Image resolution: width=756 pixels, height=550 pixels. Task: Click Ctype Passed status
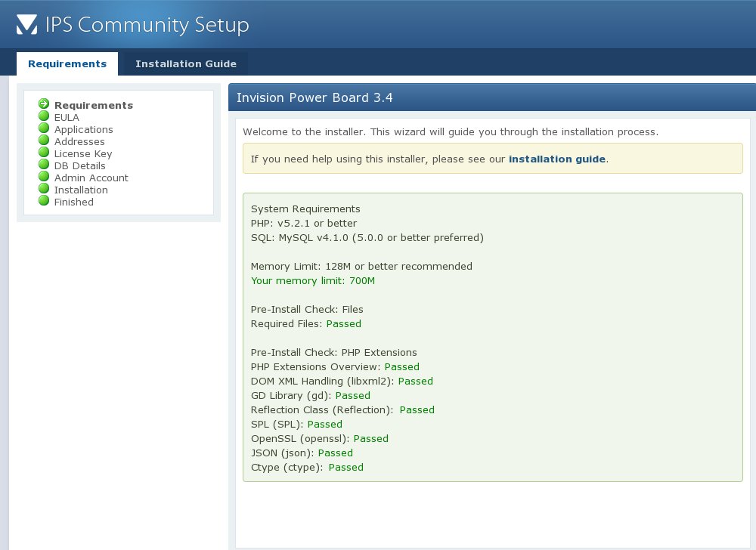(x=345, y=467)
